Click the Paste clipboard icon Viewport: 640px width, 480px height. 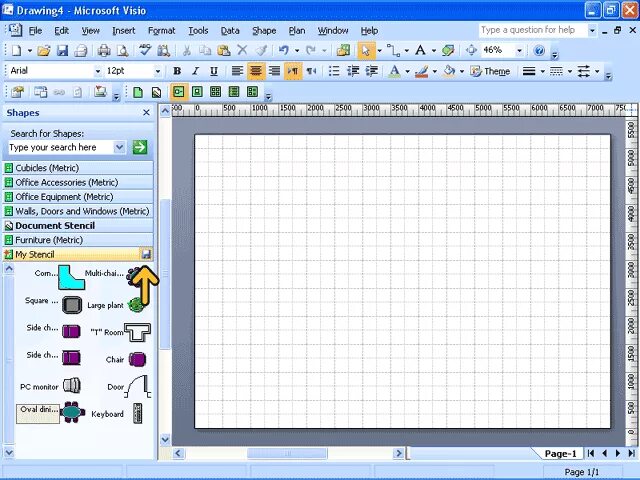(x=223, y=51)
